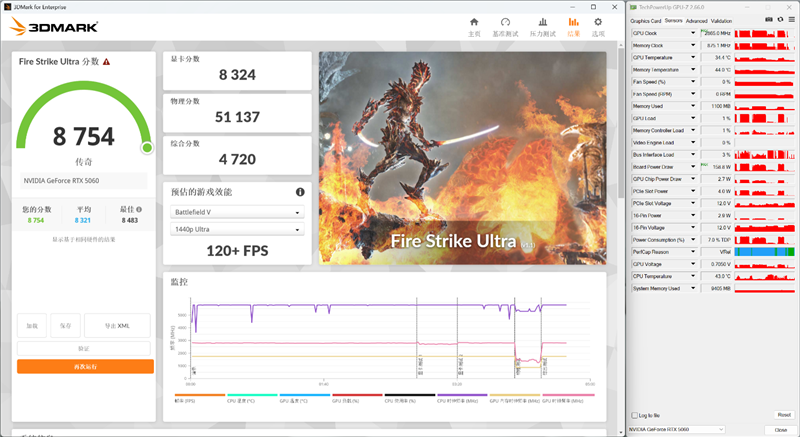Click the 3DMark app icon in its title bar

click(x=7, y=7)
